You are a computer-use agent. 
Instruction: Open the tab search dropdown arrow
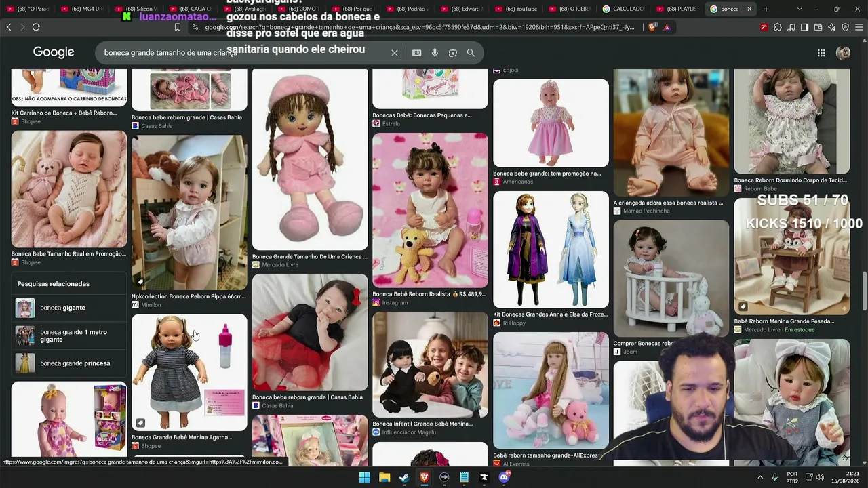[x=800, y=9]
